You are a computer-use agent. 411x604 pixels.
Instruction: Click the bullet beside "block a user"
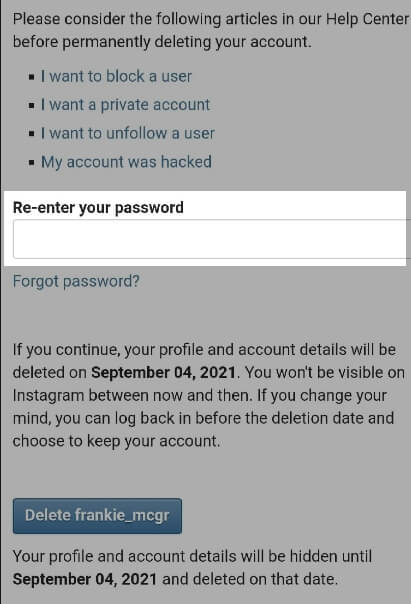32,77
